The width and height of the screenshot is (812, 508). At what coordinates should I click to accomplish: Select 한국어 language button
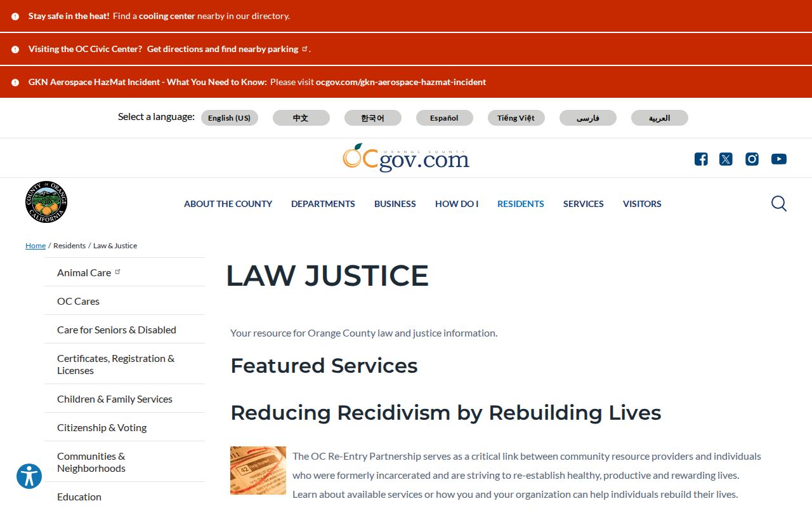coord(373,117)
